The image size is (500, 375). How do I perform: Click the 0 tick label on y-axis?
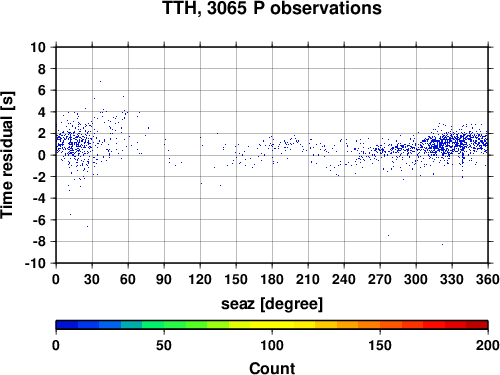tap(41, 155)
